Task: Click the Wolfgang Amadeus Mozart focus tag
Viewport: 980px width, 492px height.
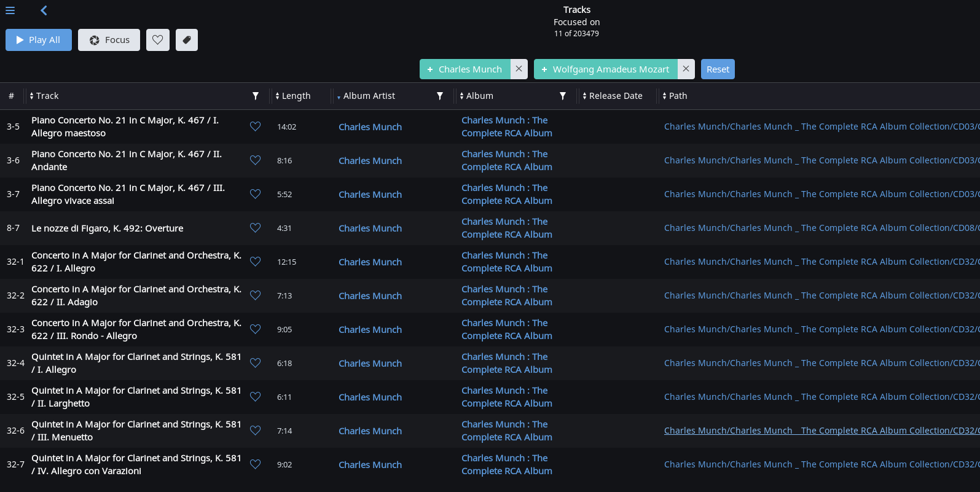Action: 606,69
